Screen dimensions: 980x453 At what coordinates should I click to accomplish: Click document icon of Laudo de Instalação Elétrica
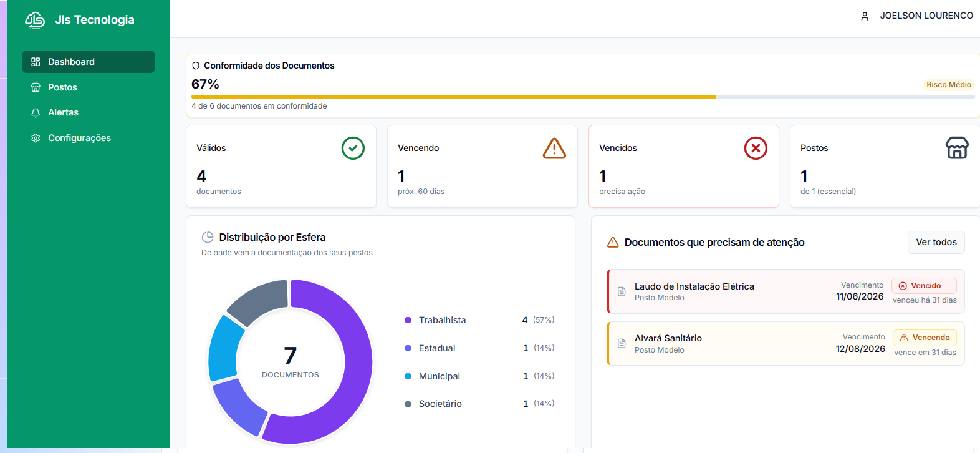[x=622, y=291]
